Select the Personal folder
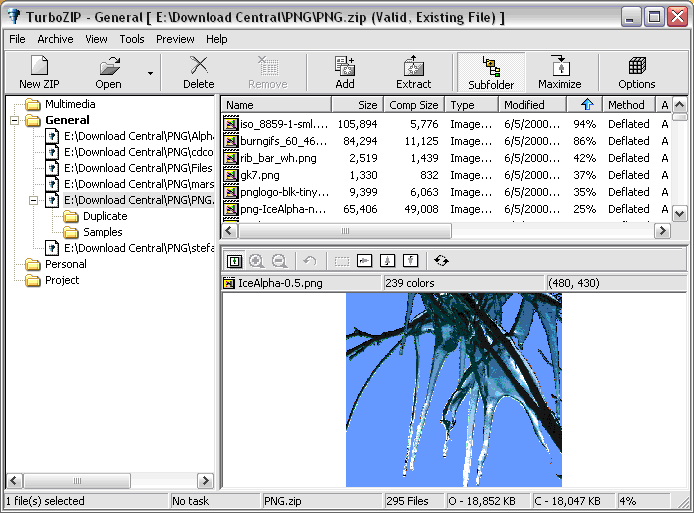 coord(66,264)
